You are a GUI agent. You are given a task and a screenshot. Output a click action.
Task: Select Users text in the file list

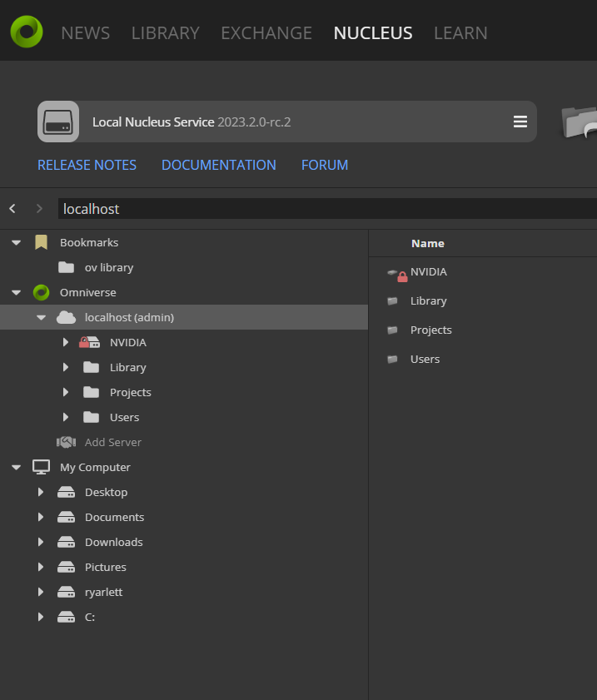click(x=425, y=359)
